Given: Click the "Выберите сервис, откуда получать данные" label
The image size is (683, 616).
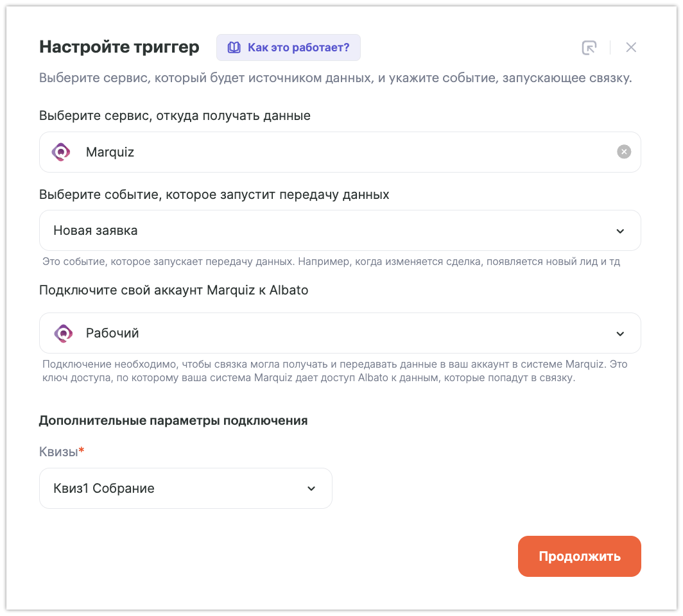Looking at the screenshot, I should [x=175, y=116].
